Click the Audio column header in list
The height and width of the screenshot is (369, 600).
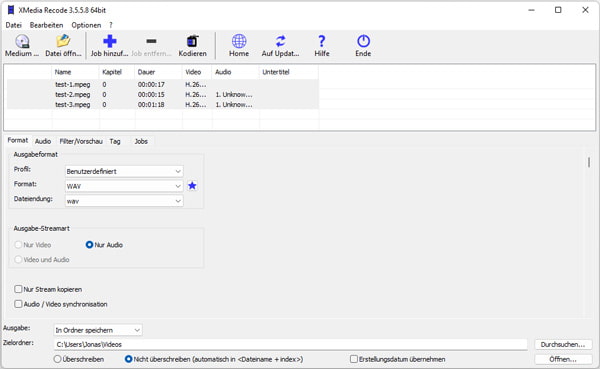pos(236,72)
